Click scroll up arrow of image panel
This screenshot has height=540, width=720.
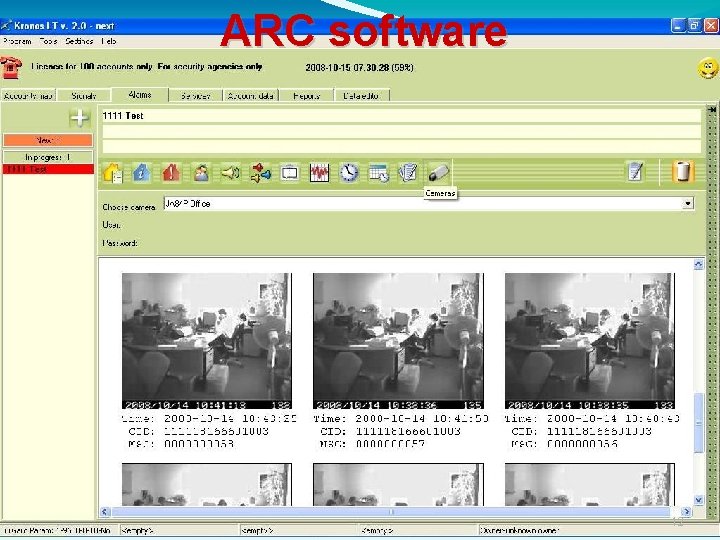click(x=698, y=264)
